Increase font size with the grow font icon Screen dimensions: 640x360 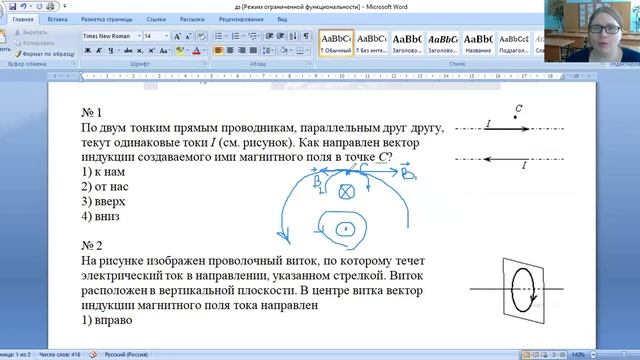tap(177, 36)
